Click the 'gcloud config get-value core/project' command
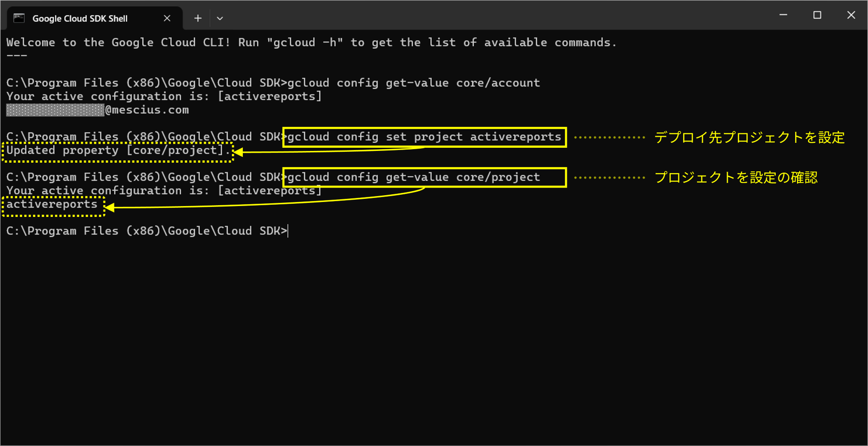Viewport: 868px width, 446px height. 414,177
